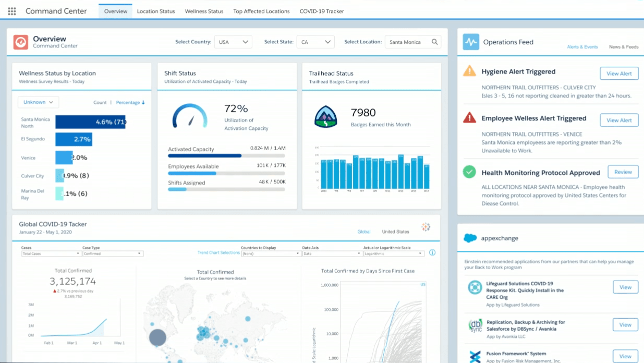
Task: Click the info icon beside Logarithmic dropdown
Action: pyautogui.click(x=432, y=252)
